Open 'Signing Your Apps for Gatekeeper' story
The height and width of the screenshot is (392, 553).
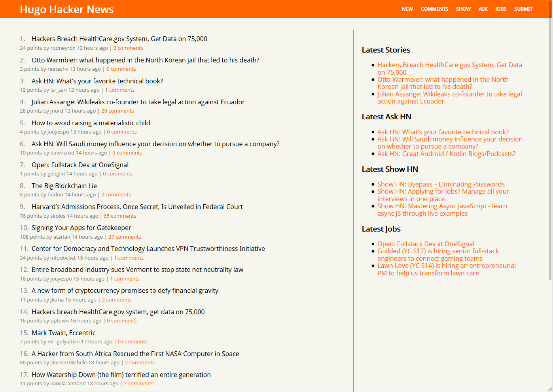coord(81,228)
